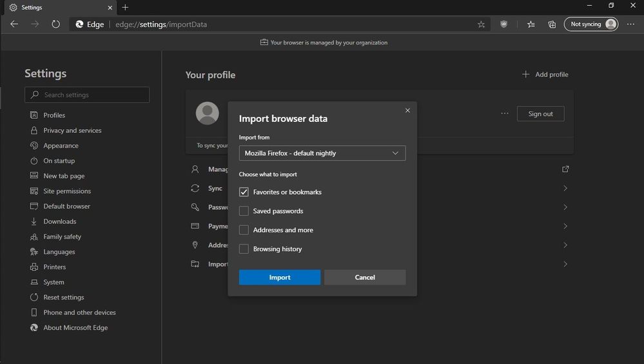The height and width of the screenshot is (364, 644).
Task: Click the Sync circular arrows icon
Action: (x=195, y=188)
